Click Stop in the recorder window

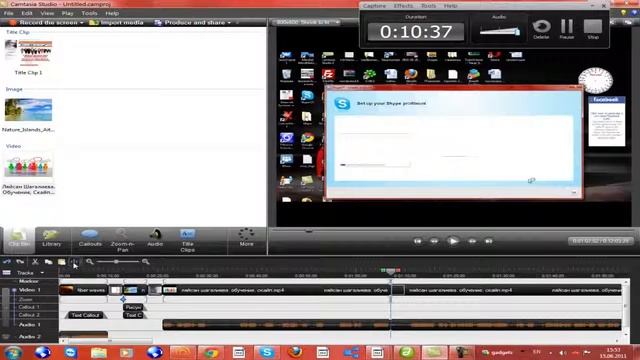[x=593, y=29]
